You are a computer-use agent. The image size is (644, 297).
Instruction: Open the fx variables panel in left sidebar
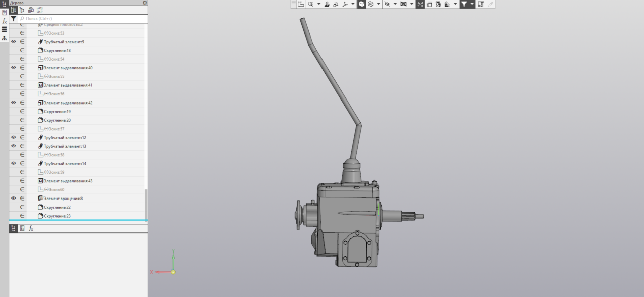click(5, 21)
